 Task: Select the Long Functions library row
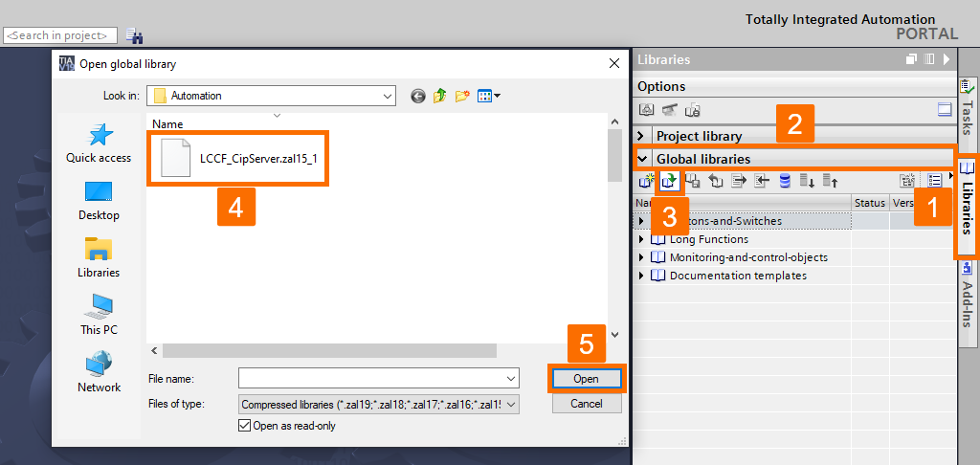coord(709,239)
